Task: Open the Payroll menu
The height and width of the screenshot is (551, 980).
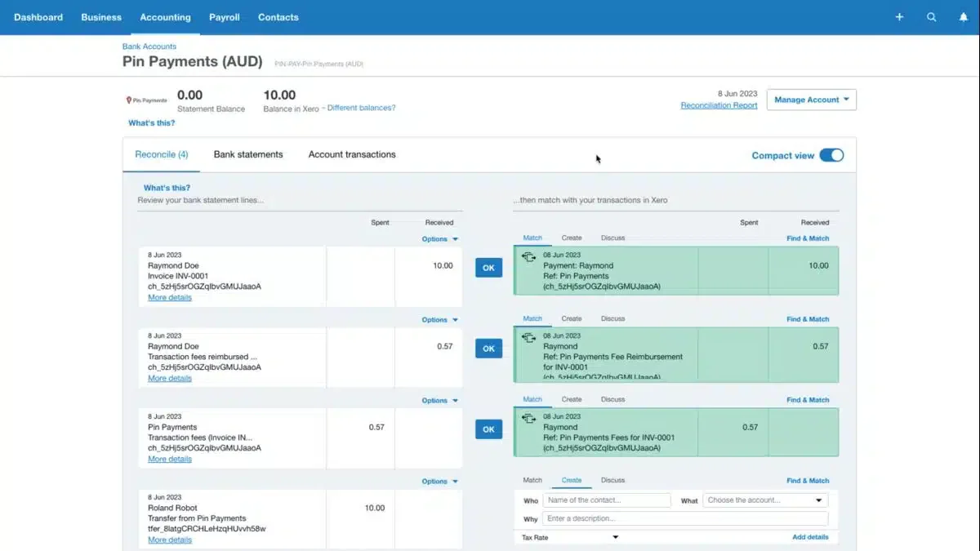Action: point(225,17)
